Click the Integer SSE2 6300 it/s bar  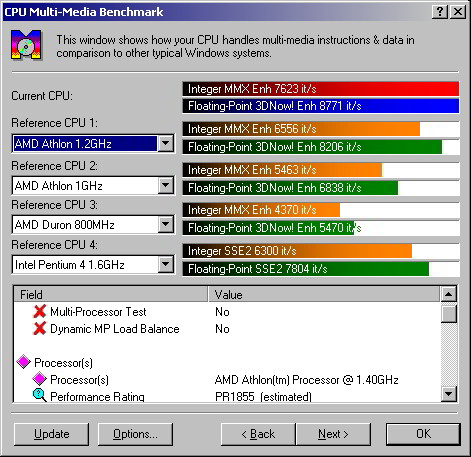coord(297,251)
